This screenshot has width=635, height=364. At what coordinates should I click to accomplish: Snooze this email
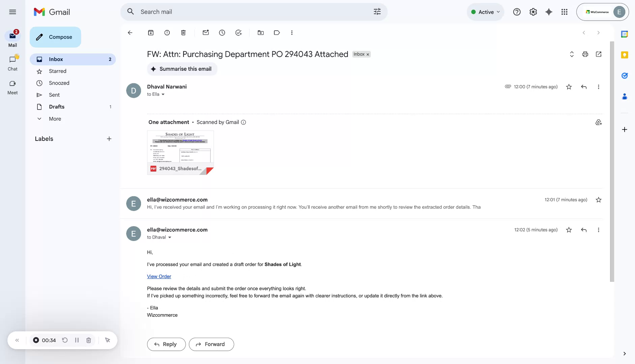222,32
